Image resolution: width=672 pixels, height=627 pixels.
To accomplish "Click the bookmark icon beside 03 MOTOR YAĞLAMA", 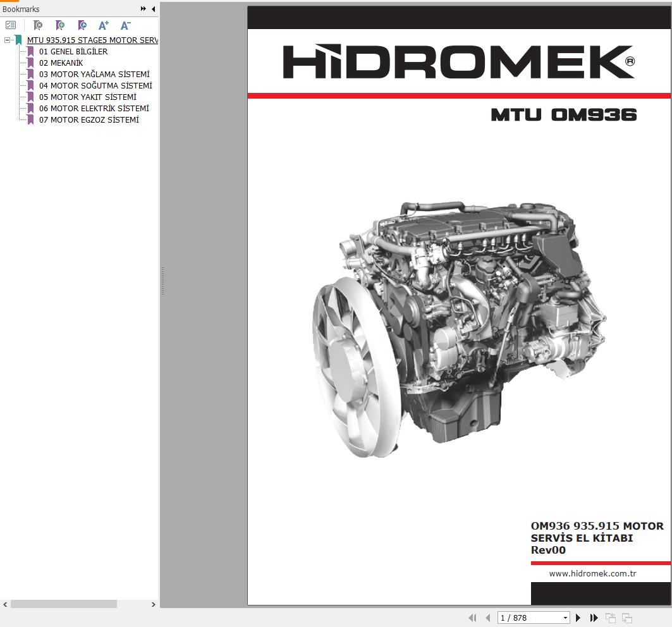I will (30, 74).
